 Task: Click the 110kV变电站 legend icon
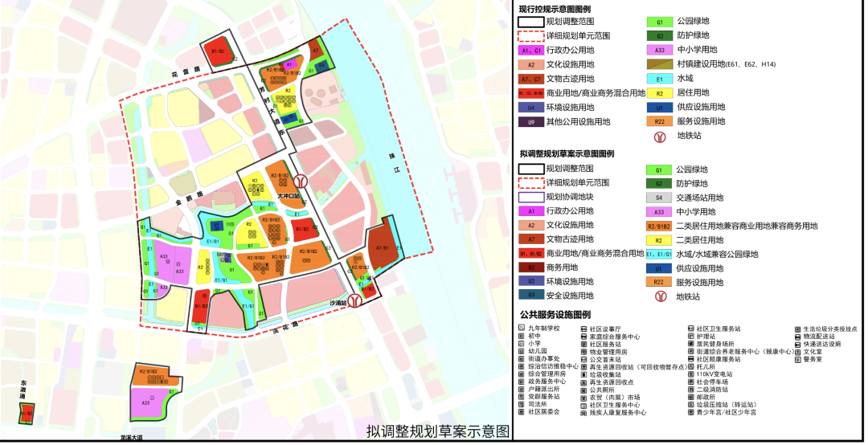[690, 374]
